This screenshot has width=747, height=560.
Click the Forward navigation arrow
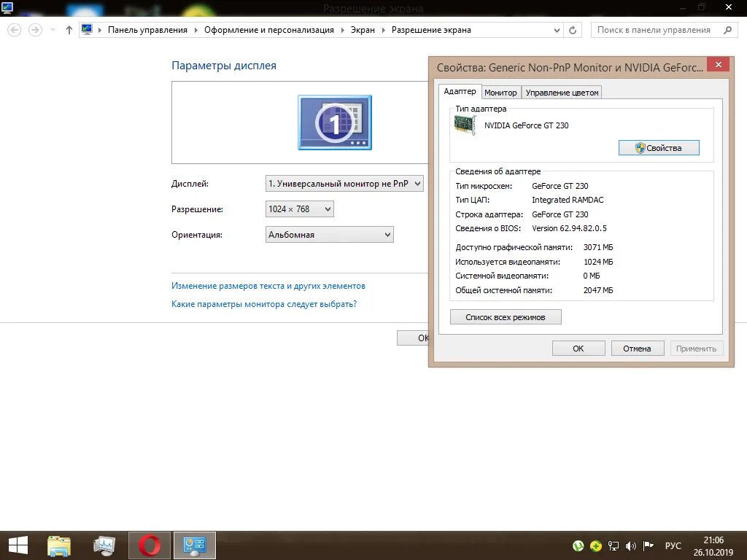pos(35,30)
